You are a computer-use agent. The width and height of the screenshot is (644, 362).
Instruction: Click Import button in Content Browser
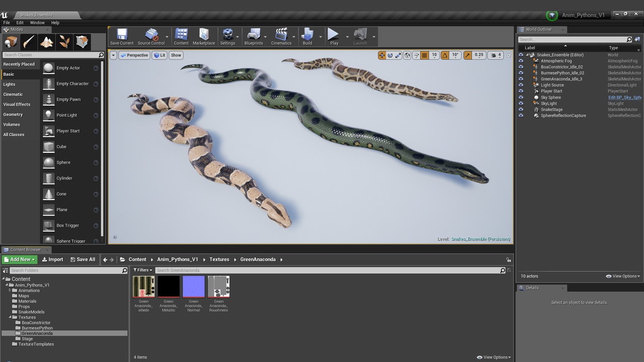52,259
